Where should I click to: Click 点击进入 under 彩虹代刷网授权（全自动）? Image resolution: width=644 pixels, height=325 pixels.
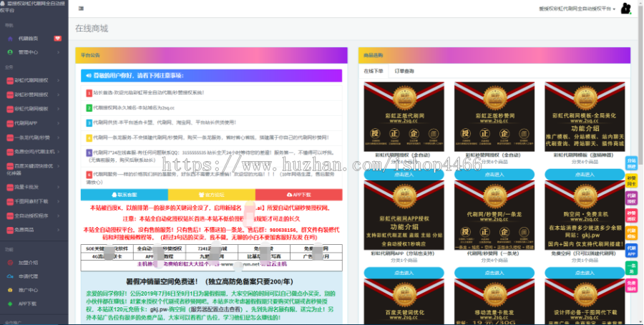404,175
